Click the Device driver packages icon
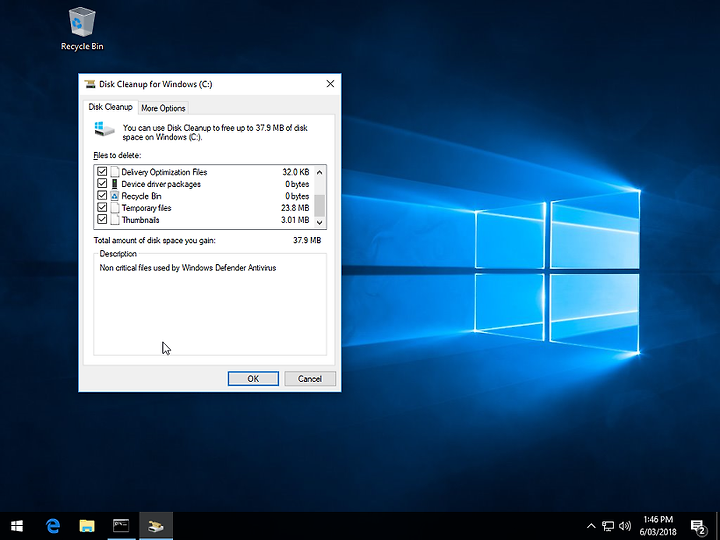The height and width of the screenshot is (540, 720). click(115, 184)
